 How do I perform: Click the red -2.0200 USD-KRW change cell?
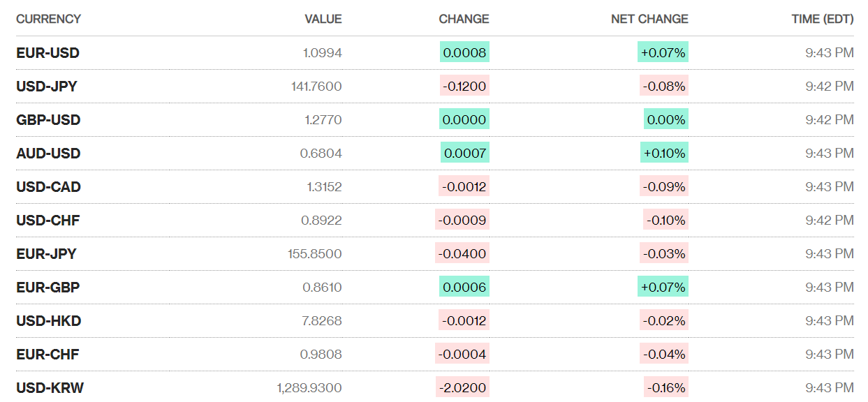pos(462,388)
